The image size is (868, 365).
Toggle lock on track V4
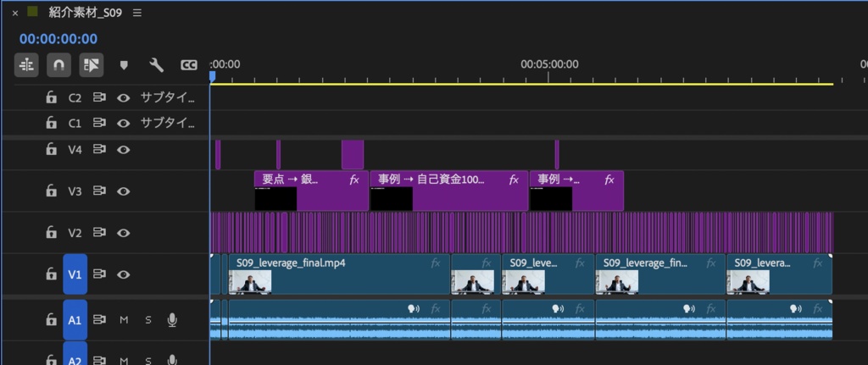[x=51, y=149]
